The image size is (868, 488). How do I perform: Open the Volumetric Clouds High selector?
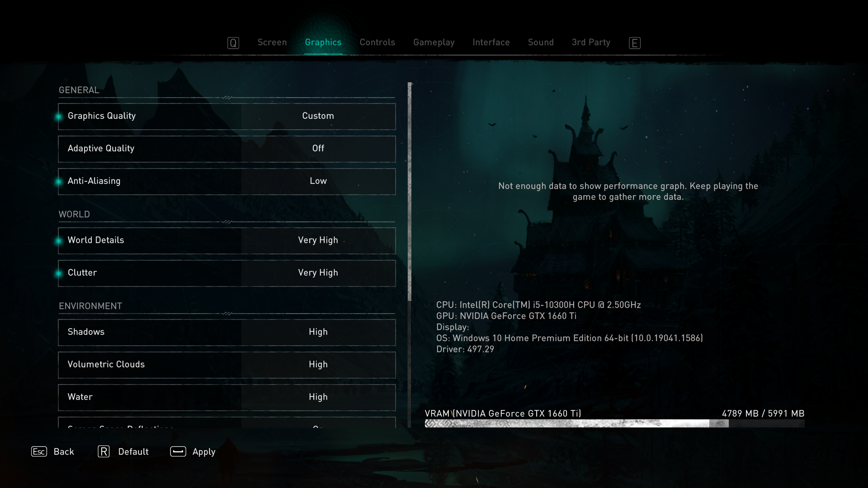[317, 365]
